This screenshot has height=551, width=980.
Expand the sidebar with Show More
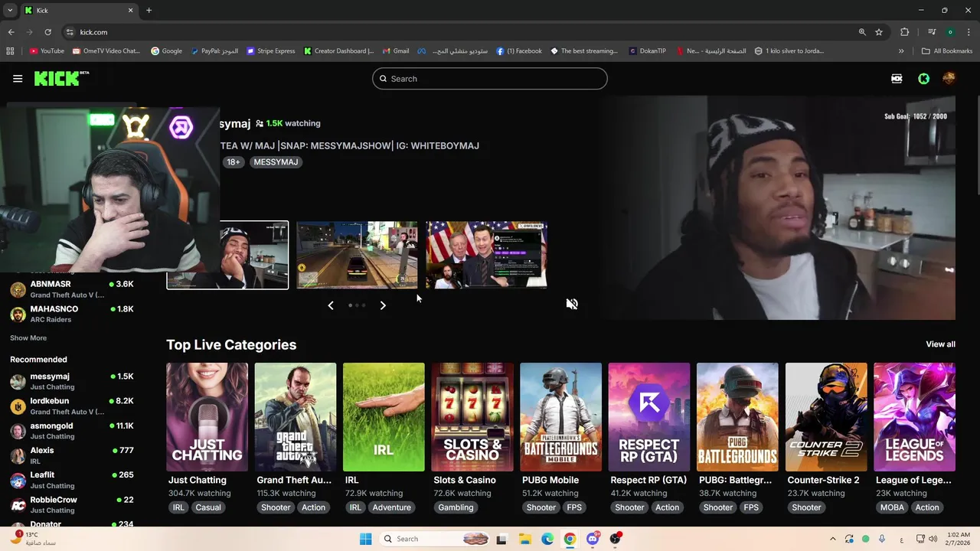click(28, 338)
